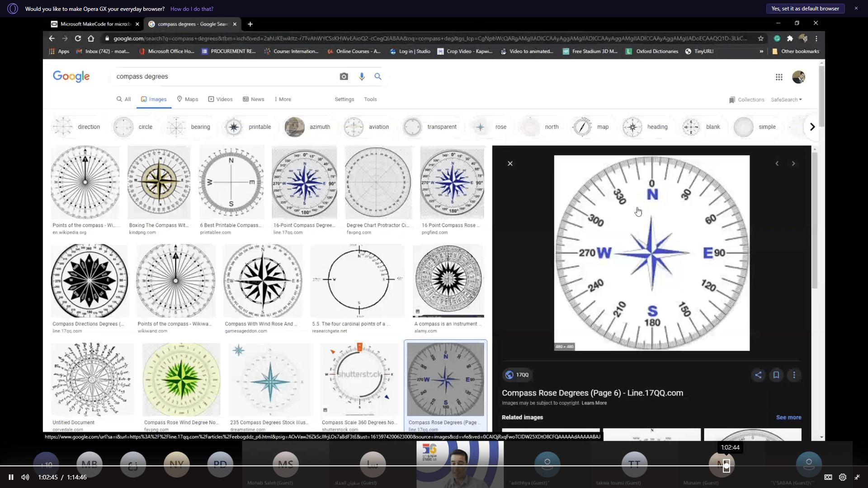Close the image preview panel
The width and height of the screenshot is (868, 488).
(x=510, y=164)
